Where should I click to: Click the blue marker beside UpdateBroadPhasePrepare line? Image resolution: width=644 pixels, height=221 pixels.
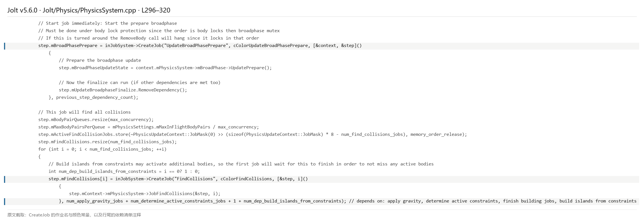point(5,46)
